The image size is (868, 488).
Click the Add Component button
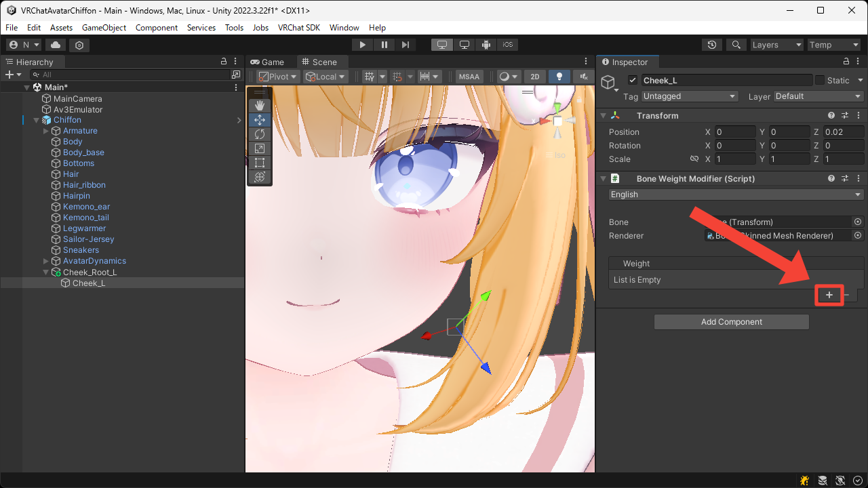(731, 321)
